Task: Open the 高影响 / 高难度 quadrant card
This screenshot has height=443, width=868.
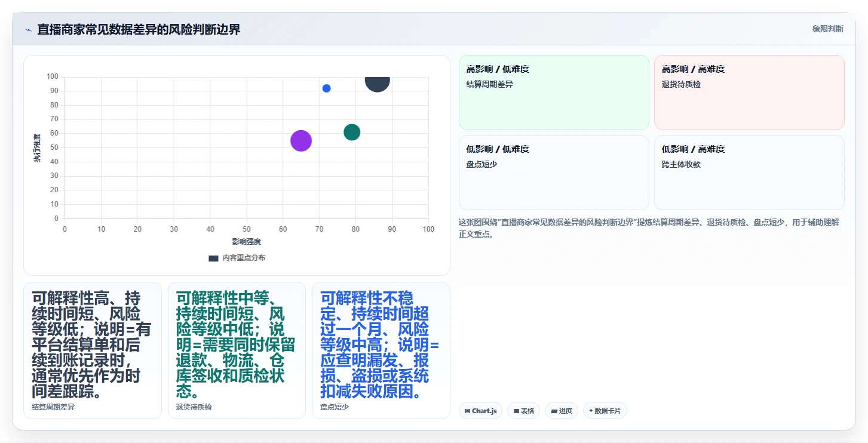Action: click(749, 93)
